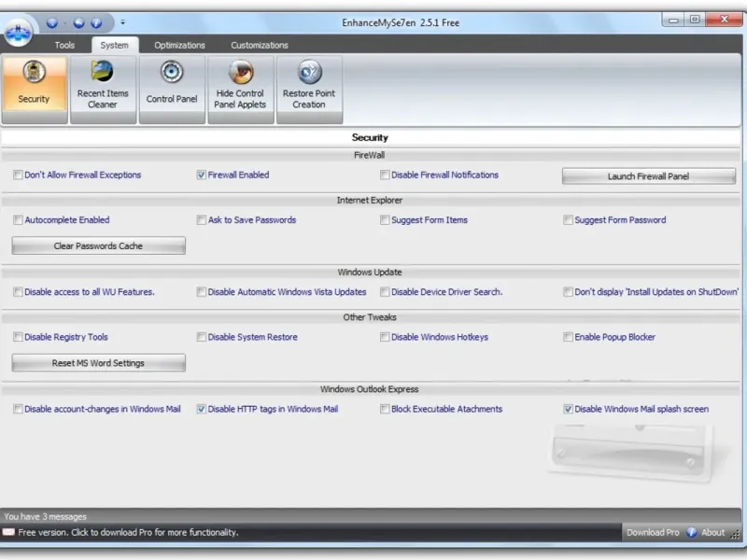Check Enable Popup Blocker

[568, 337]
